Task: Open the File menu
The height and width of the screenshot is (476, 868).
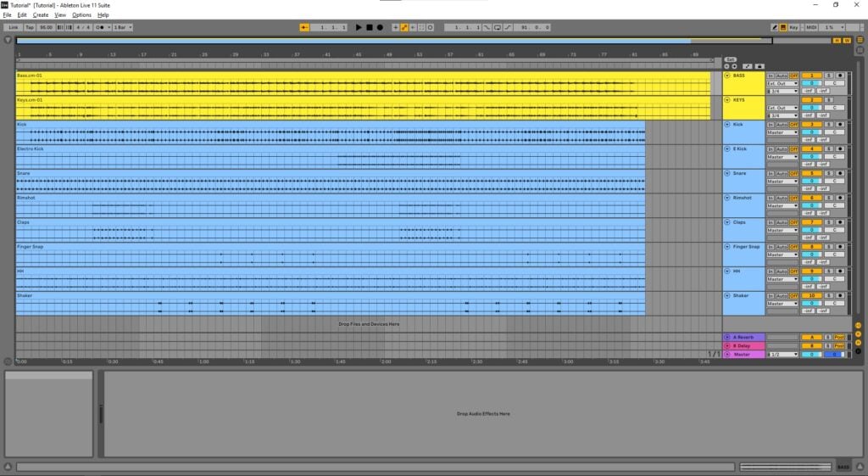Action: (7, 15)
